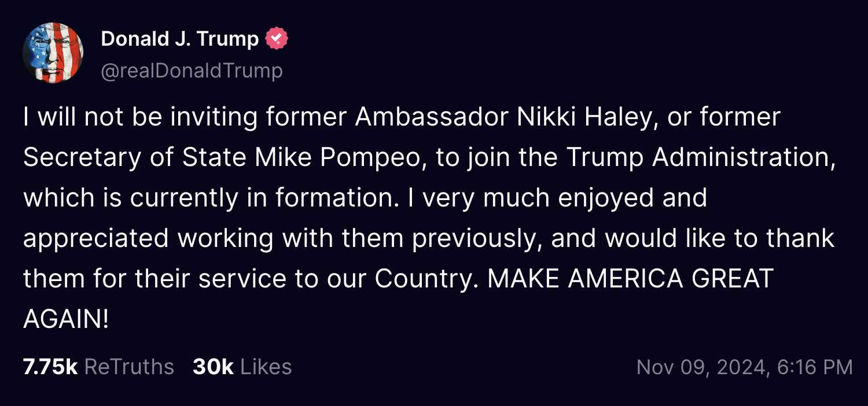Open the flag-painted profile avatar
Image resolution: width=868 pixels, height=406 pixels.
pyautogui.click(x=53, y=53)
